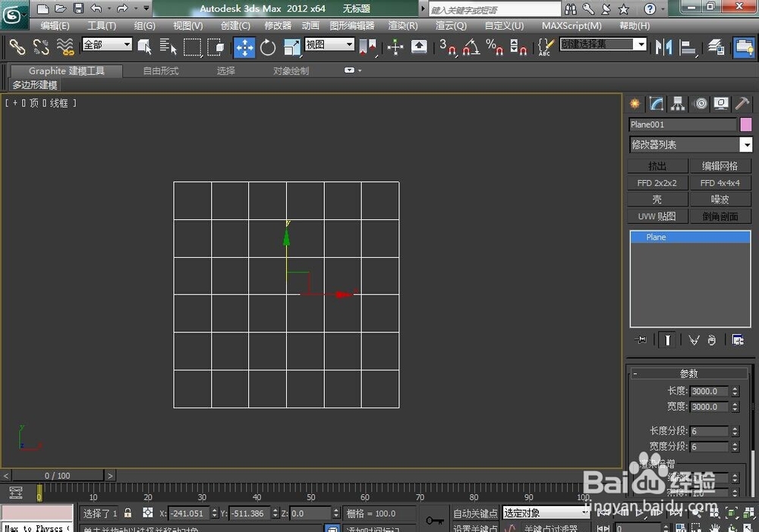
Task: Switch to the 自由形式 ribbon tab
Action: coord(161,71)
